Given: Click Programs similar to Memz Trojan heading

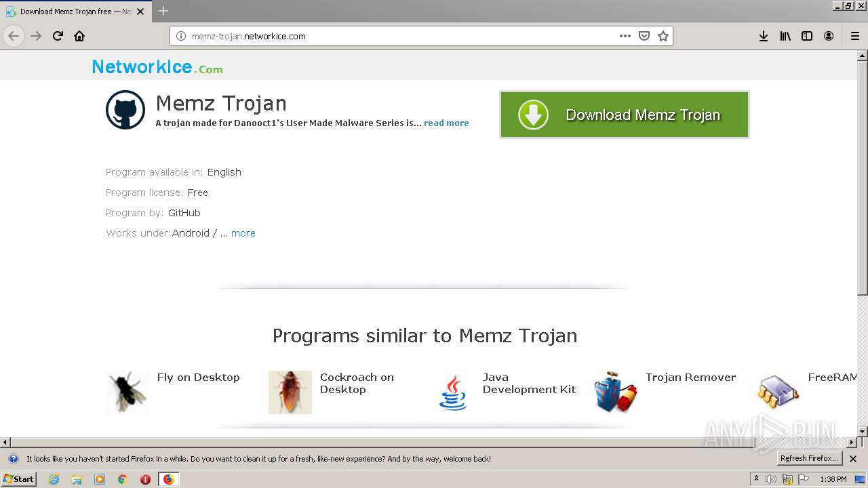Looking at the screenshot, I should tap(425, 335).
